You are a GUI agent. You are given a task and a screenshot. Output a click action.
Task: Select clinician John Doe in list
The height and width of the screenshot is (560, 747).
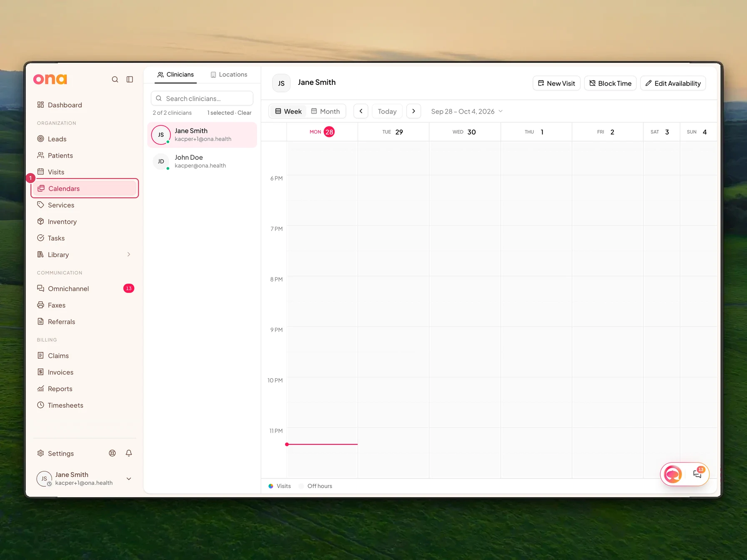pyautogui.click(x=202, y=161)
